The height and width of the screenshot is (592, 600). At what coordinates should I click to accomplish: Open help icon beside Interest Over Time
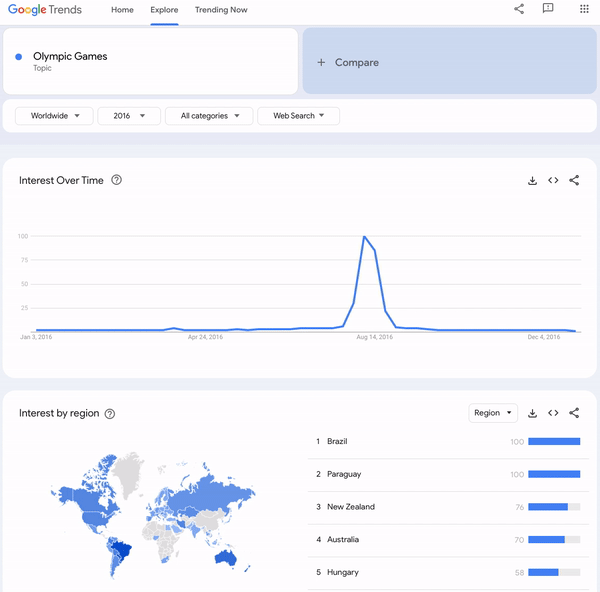point(116,180)
